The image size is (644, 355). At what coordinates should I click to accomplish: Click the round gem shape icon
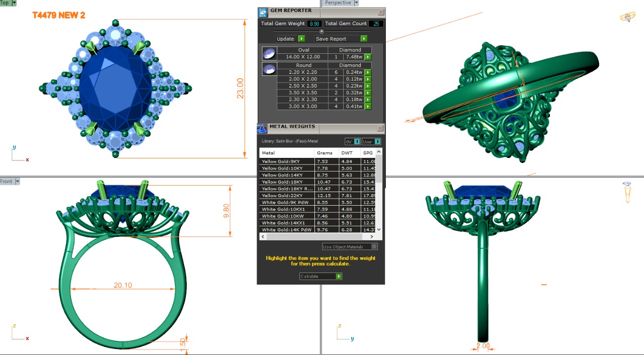pyautogui.click(x=269, y=69)
